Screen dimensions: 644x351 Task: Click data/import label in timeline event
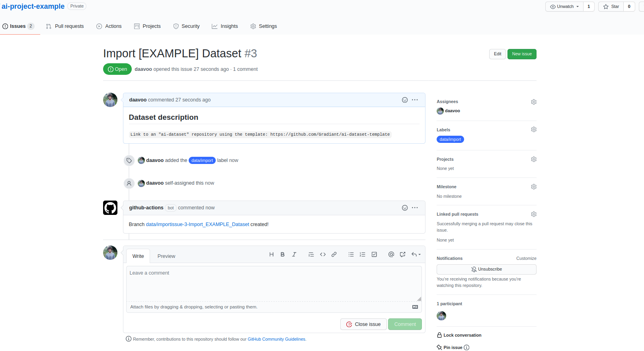coord(202,160)
